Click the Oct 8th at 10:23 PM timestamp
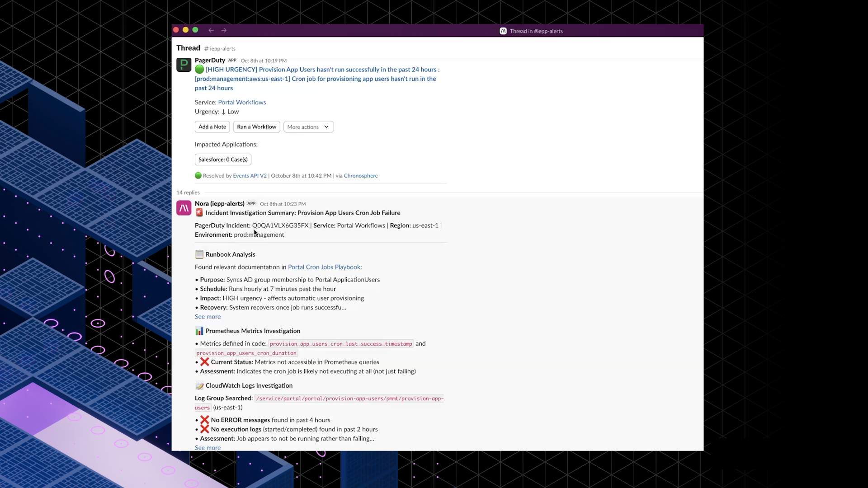The width and height of the screenshot is (868, 488). pos(283,204)
